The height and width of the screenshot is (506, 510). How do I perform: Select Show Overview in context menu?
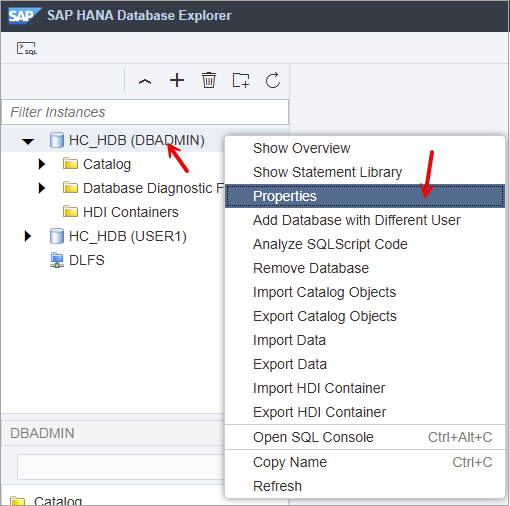pos(365,148)
